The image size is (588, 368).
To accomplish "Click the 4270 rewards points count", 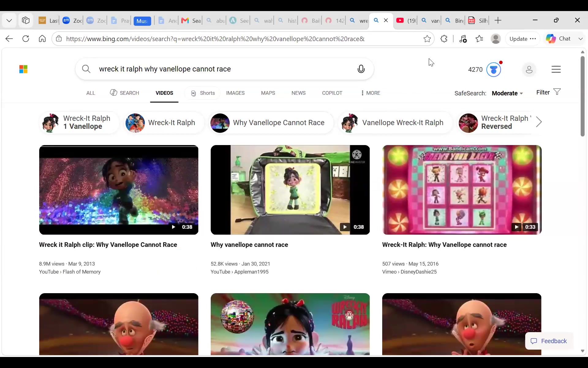I will 475,70.
